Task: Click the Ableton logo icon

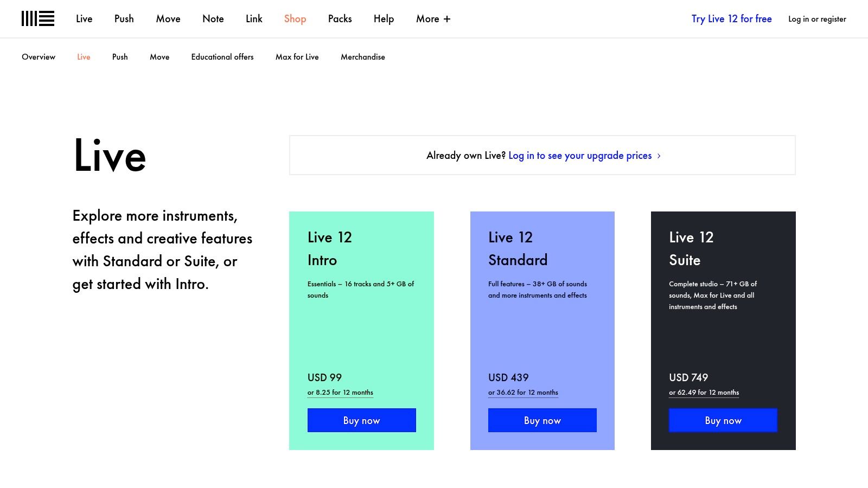Action: [38, 18]
